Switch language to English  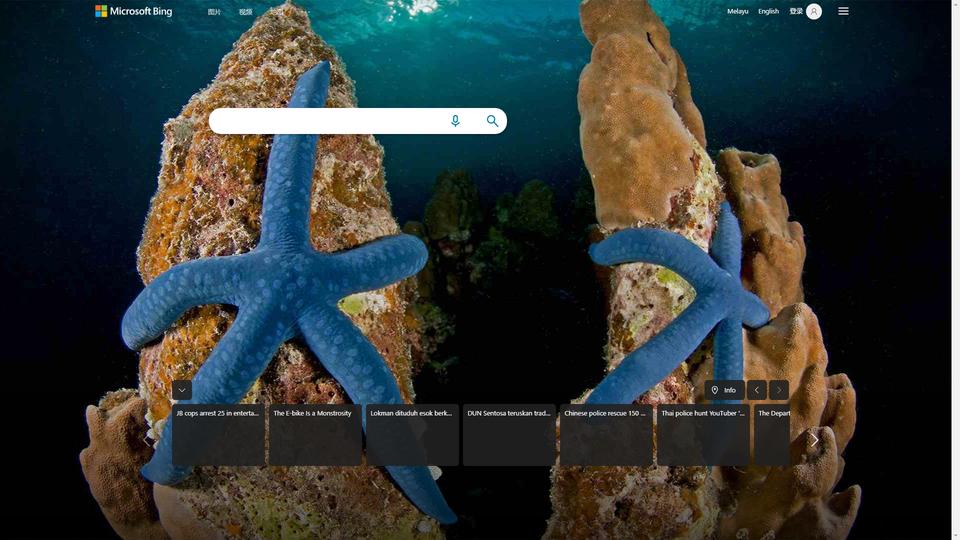click(x=768, y=11)
